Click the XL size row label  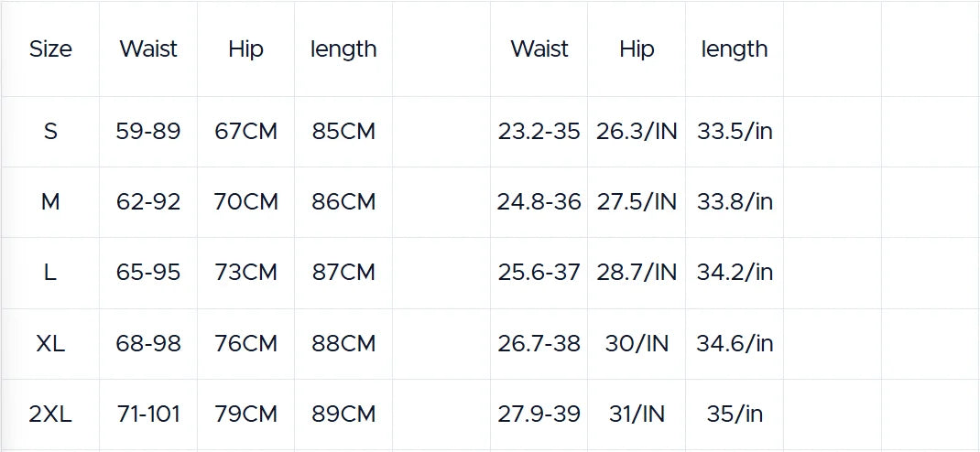[x=50, y=344]
